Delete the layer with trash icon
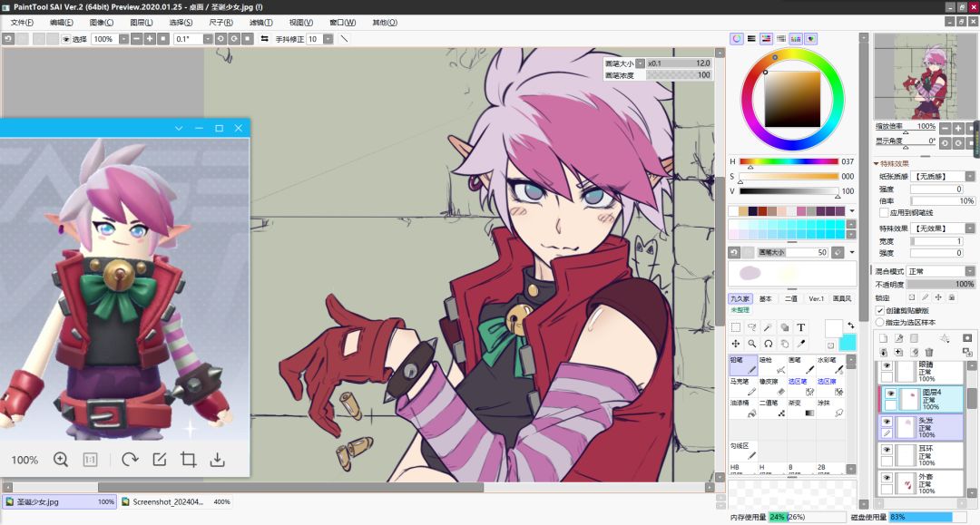The height and width of the screenshot is (525, 980). click(x=929, y=353)
